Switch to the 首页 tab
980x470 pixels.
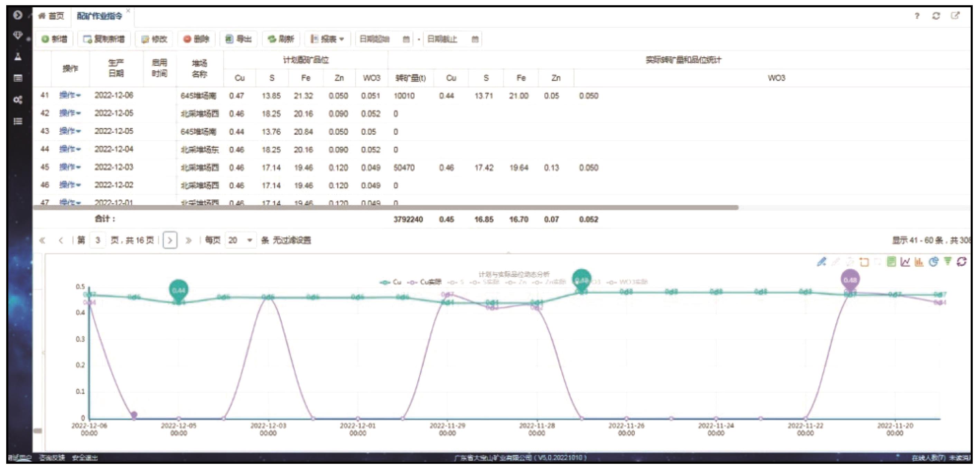click(52, 16)
